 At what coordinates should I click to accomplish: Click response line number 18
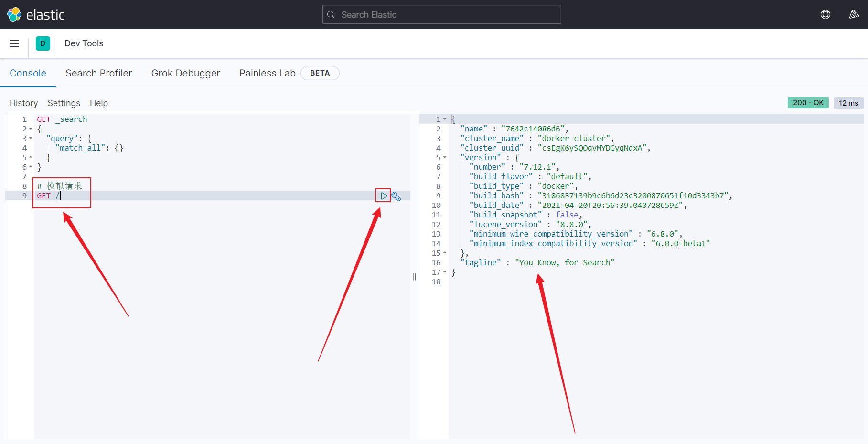(436, 282)
